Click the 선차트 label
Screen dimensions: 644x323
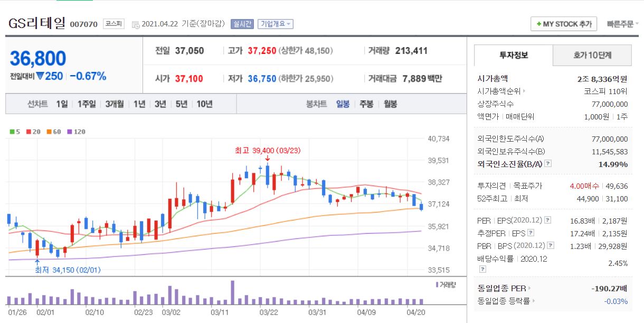pyautogui.click(x=38, y=104)
